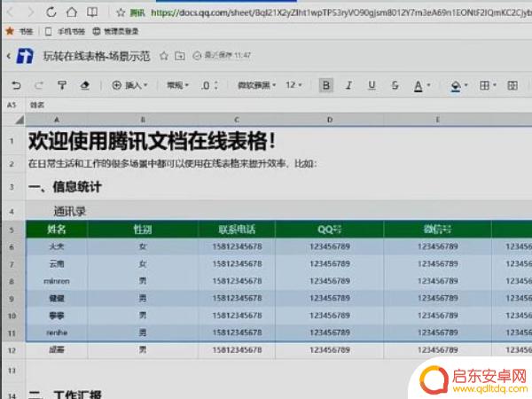Select column B header
The image size is (532, 399).
click(143, 120)
